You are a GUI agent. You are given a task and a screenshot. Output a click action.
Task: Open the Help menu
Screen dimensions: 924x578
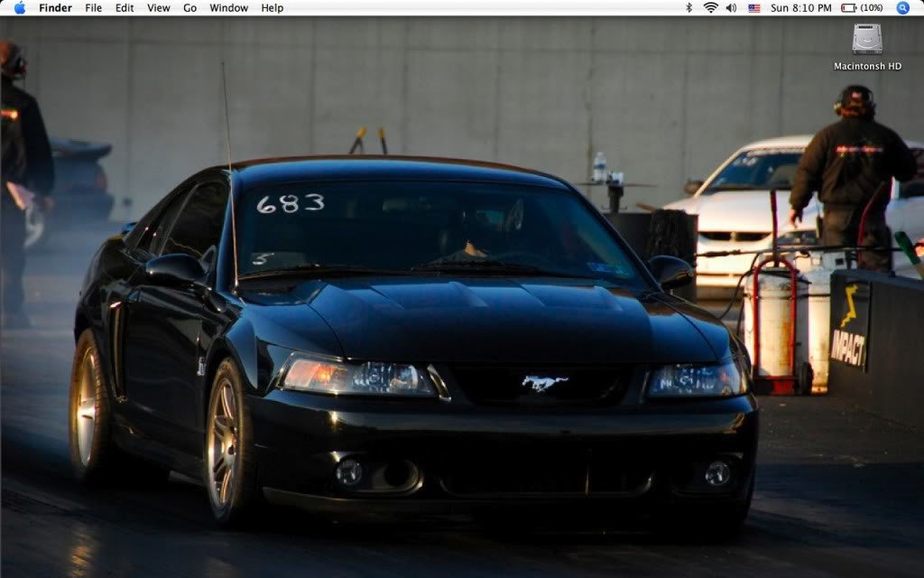click(273, 7)
